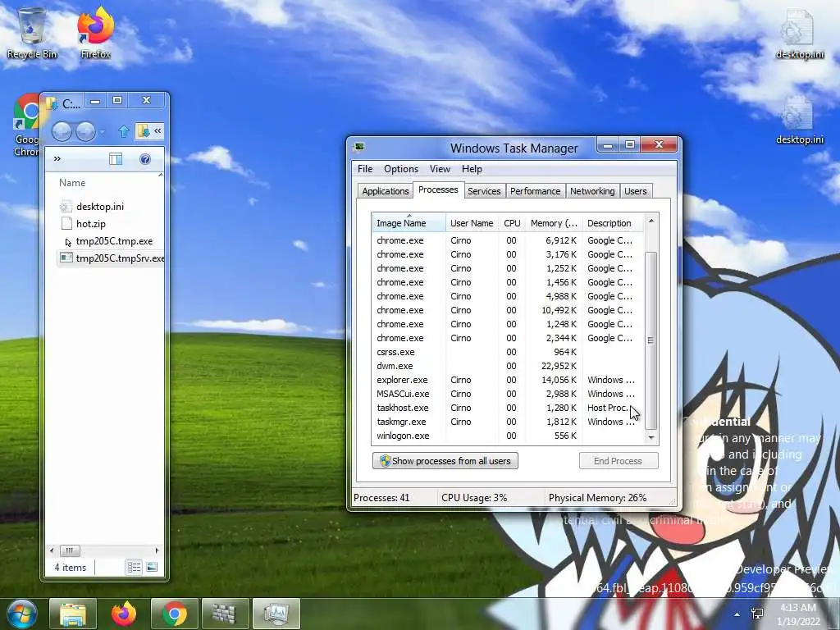Viewport: 840px width, 630px height.
Task: Open recent pages dropdown next to forward button
Action: (102, 131)
